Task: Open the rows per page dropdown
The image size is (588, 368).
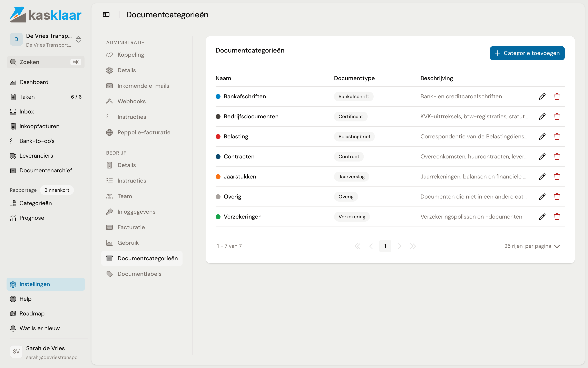Action: click(x=532, y=246)
